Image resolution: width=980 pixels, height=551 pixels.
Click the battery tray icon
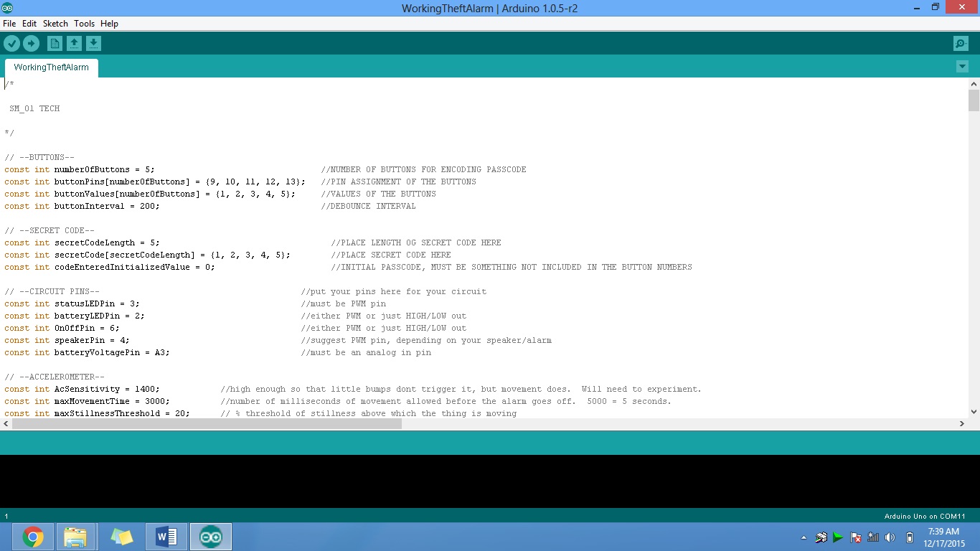pos(910,537)
